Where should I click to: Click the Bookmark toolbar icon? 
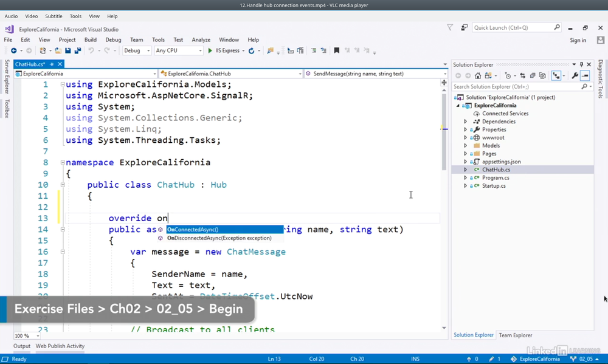click(337, 50)
